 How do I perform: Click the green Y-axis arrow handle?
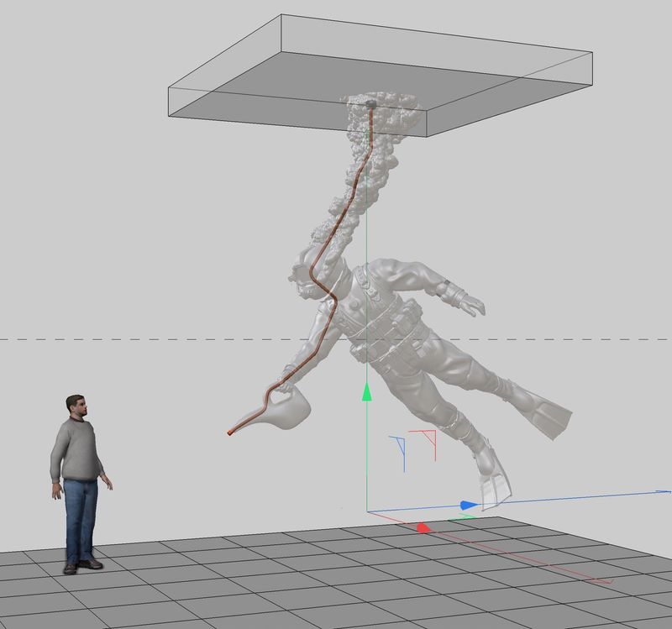coord(366,393)
